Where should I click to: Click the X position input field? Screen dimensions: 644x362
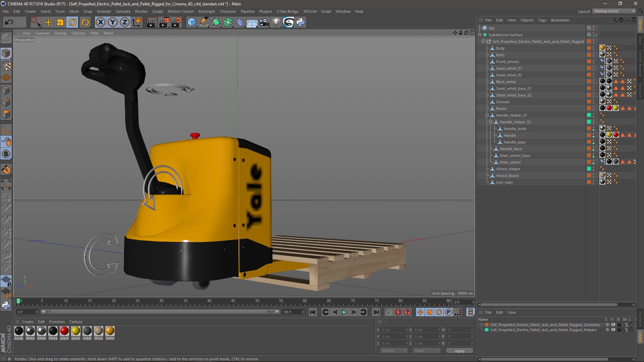[x=394, y=330]
